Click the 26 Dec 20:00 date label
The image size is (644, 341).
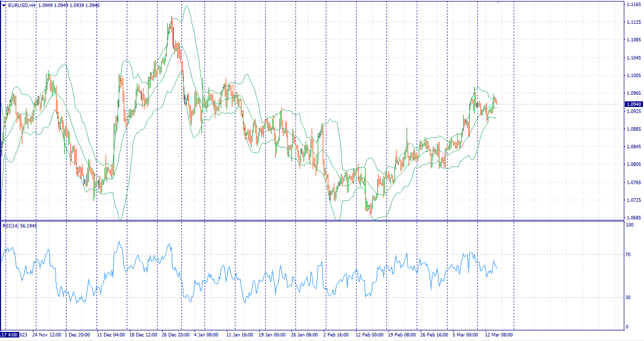point(175,334)
